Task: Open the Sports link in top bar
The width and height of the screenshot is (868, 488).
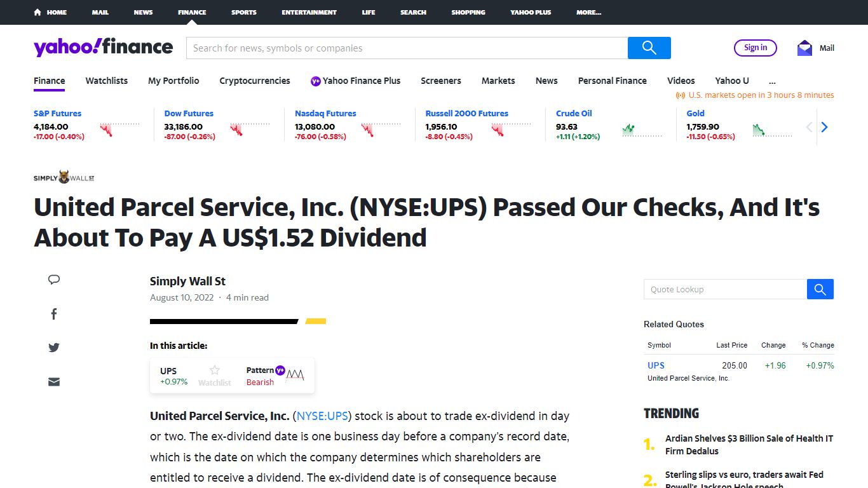Action: coord(244,12)
